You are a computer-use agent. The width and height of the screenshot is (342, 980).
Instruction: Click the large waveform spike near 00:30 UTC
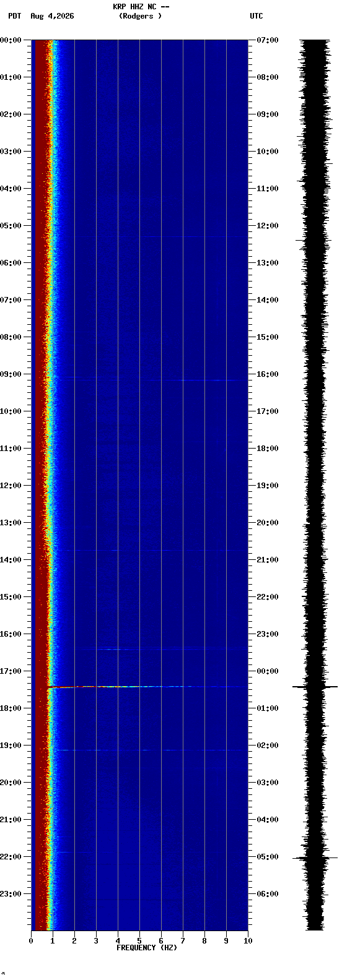(315, 687)
